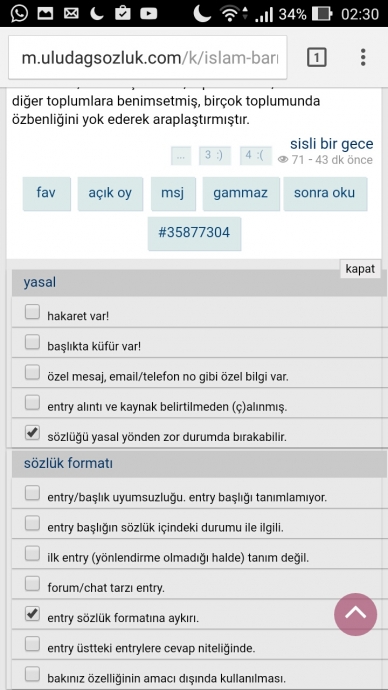Check the "forum/chat tarzı entry" checkbox
388x690 pixels.
[x=32, y=584]
